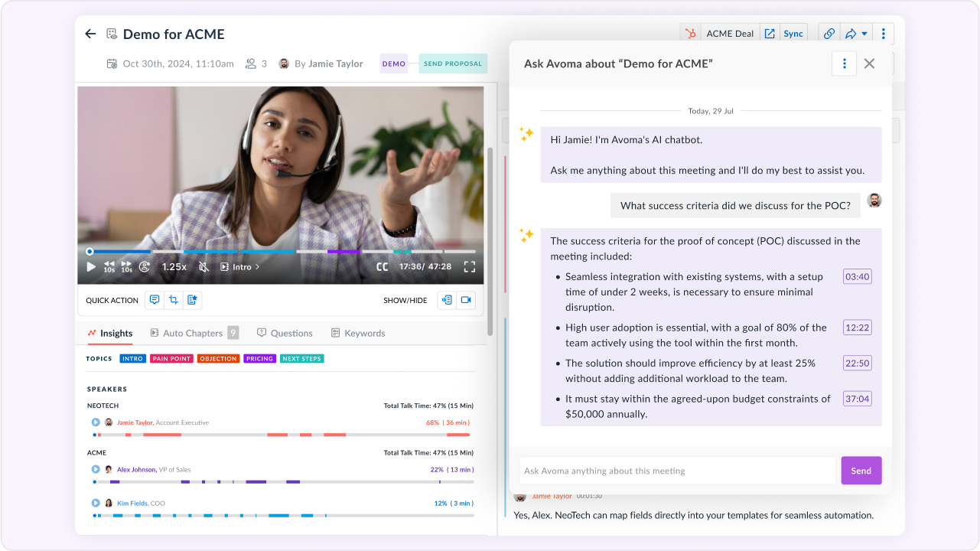
Task: Click the meeting type icon beside title
Action: tap(112, 34)
